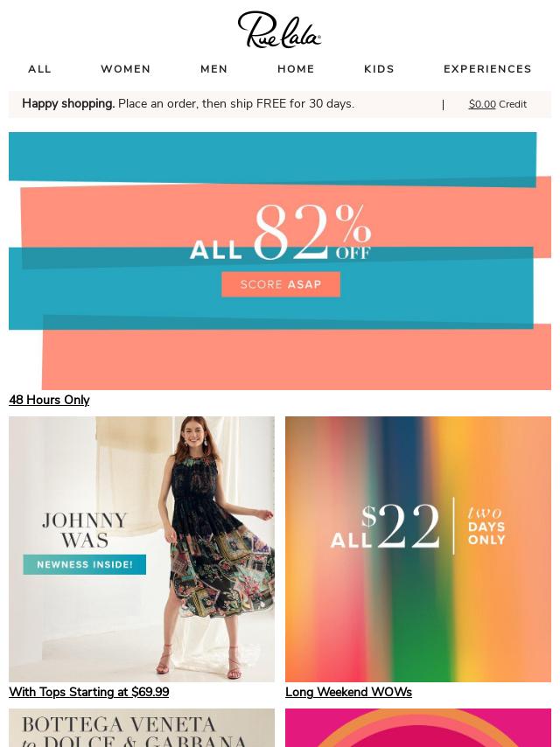
Task: Follow the Long Weekend WOWs link
Action: click(x=348, y=692)
